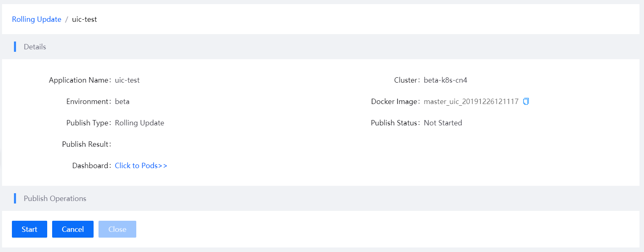Screen dimensions: 644x252
Task: Click the Environment value beta
Action: (122, 102)
